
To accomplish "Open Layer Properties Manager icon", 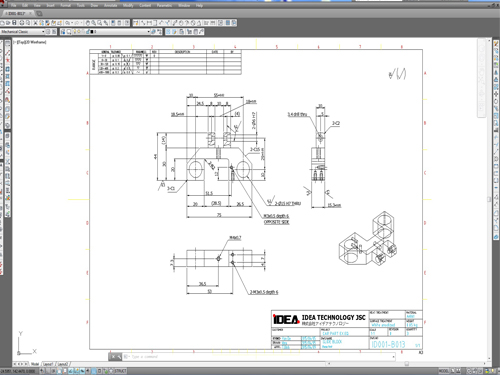I will click(63, 31).
